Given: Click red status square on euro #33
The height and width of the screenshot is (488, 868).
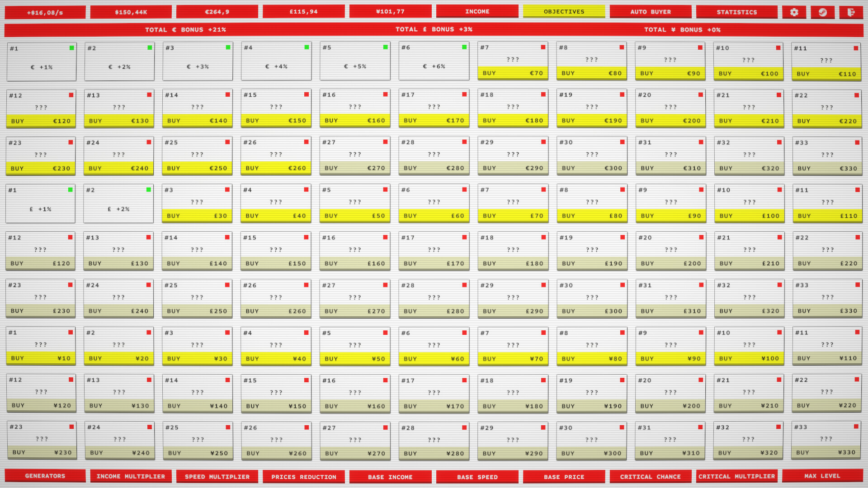Looking at the screenshot, I should [857, 143].
